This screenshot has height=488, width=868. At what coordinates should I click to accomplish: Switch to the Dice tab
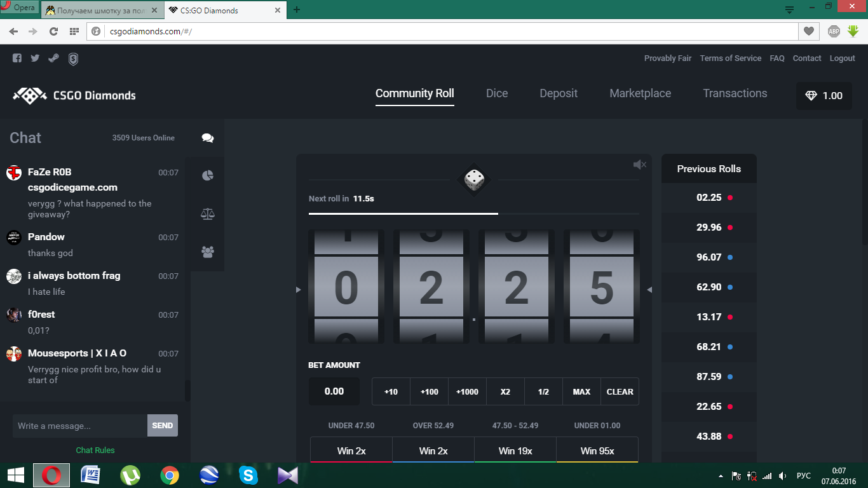497,93
